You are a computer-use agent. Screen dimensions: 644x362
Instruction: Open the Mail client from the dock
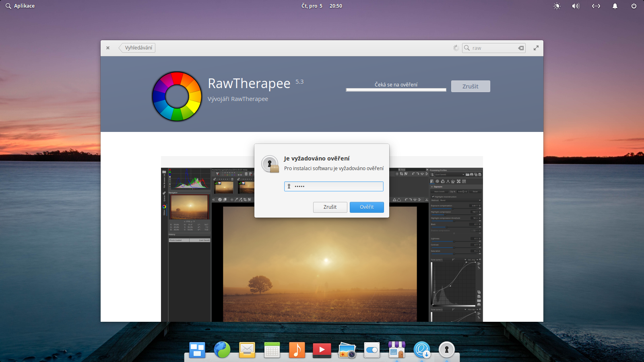click(247, 350)
